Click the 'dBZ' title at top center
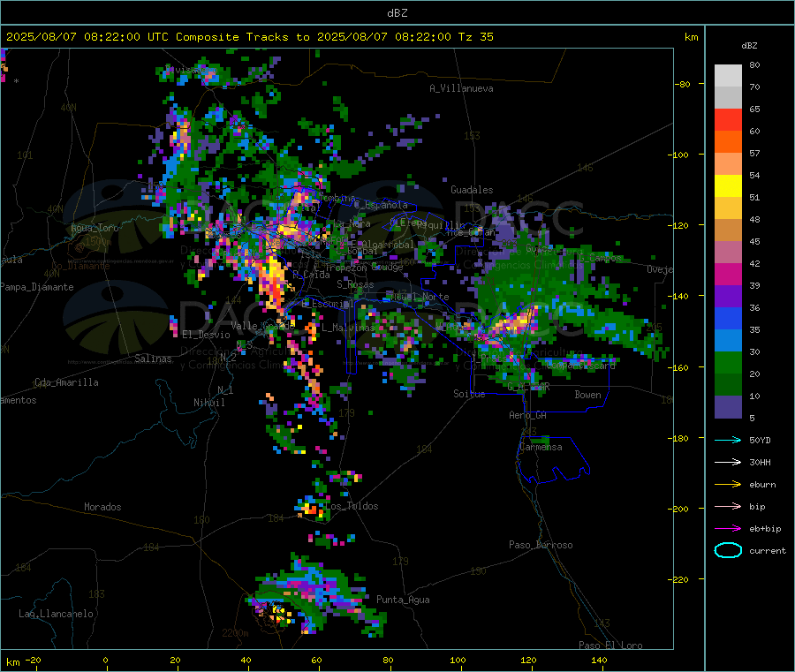 click(x=397, y=13)
